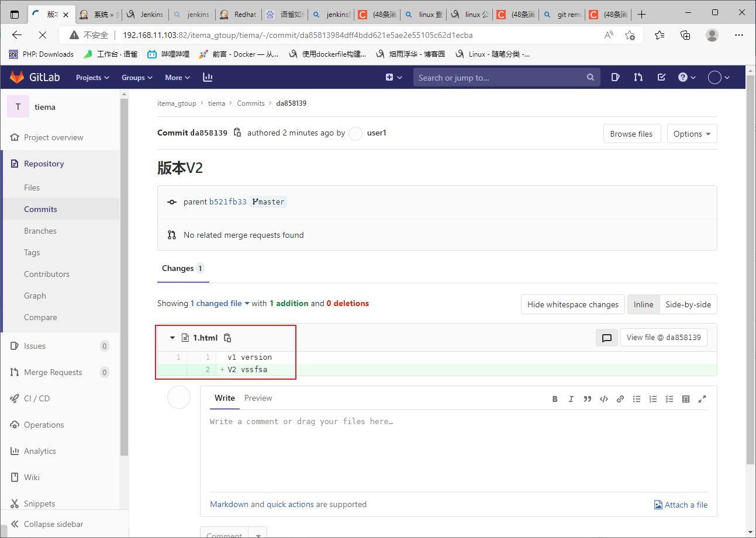Click View file @ da858139 button
Viewport: 756px width, 538px height.
[x=664, y=337]
